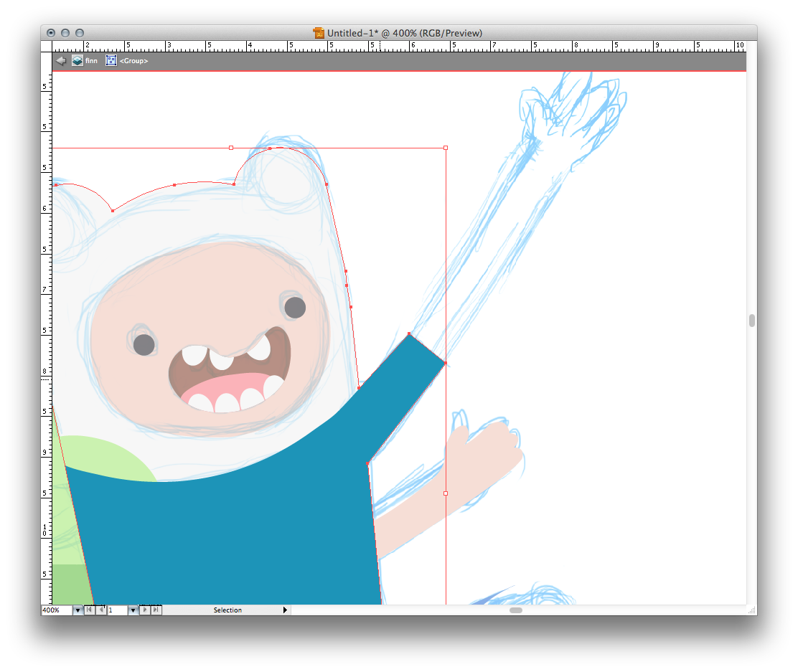
Task: Select the finn layer icon in breadcrumb
Action: pos(78,61)
